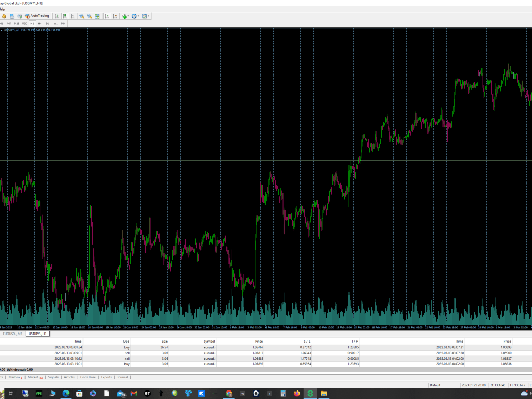Open the Experts terminal tab

pyautogui.click(x=106, y=377)
